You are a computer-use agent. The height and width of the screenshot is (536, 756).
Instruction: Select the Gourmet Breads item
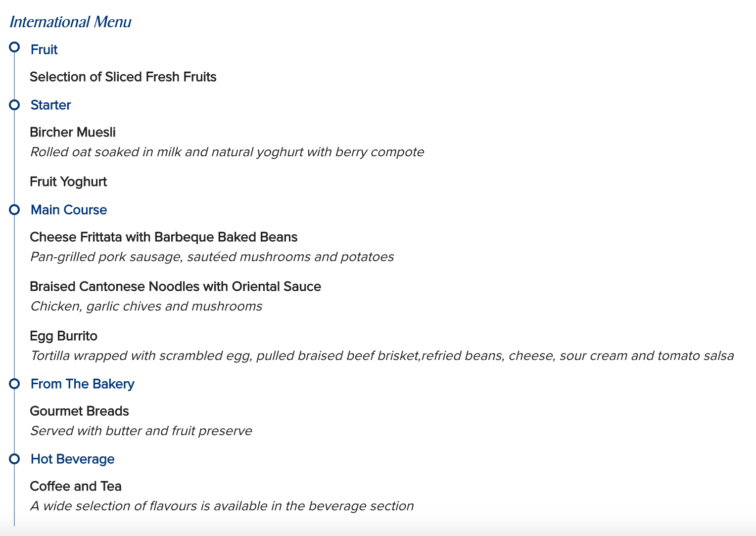pyautogui.click(x=79, y=411)
